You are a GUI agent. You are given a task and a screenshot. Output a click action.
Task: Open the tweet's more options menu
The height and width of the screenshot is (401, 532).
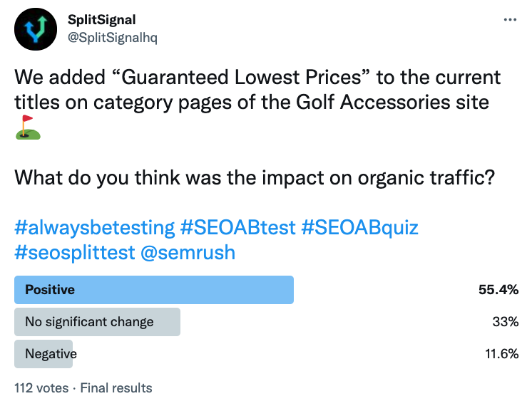pos(510,19)
